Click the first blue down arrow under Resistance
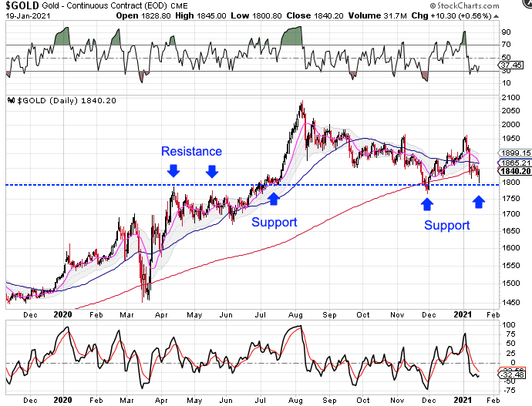The width and height of the screenshot is (532, 406). (173, 170)
